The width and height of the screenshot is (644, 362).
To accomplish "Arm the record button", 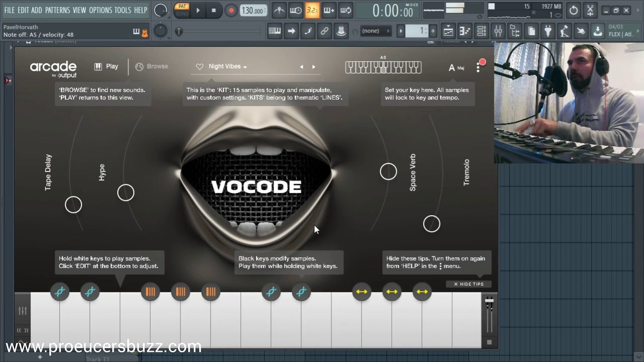I will pyautogui.click(x=231, y=10).
